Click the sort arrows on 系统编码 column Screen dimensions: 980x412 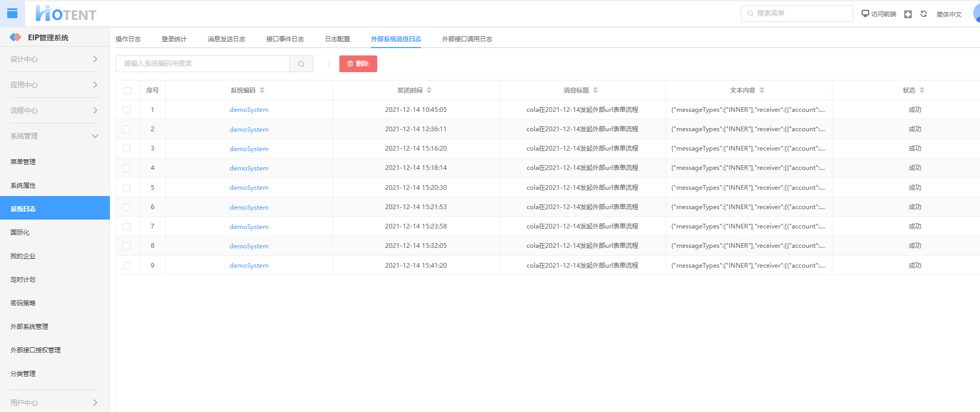click(x=262, y=90)
